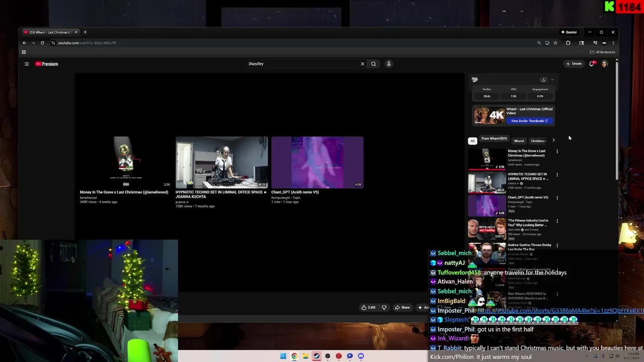Go to YouTube home via Premium logo
The width and height of the screenshot is (644, 362).
click(x=47, y=64)
